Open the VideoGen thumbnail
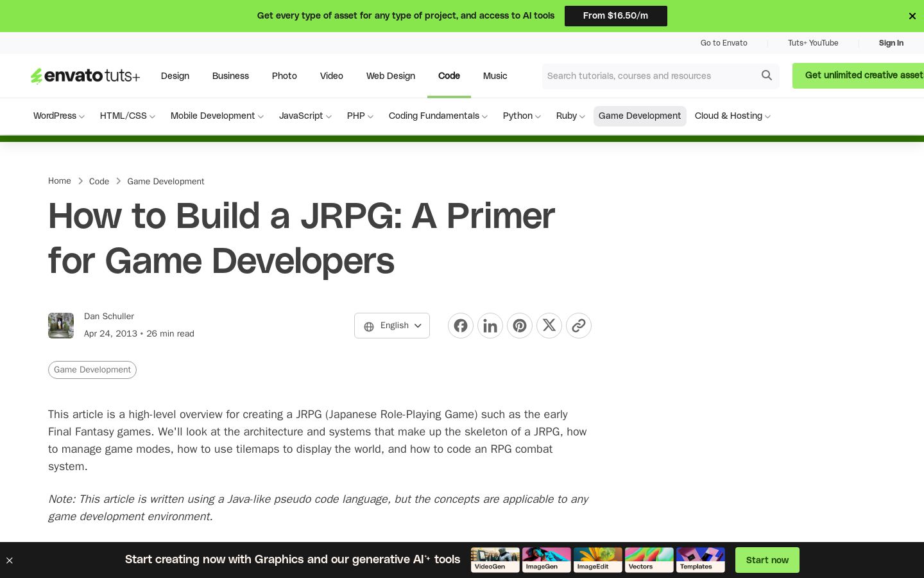924x578 pixels. pyautogui.click(x=495, y=560)
